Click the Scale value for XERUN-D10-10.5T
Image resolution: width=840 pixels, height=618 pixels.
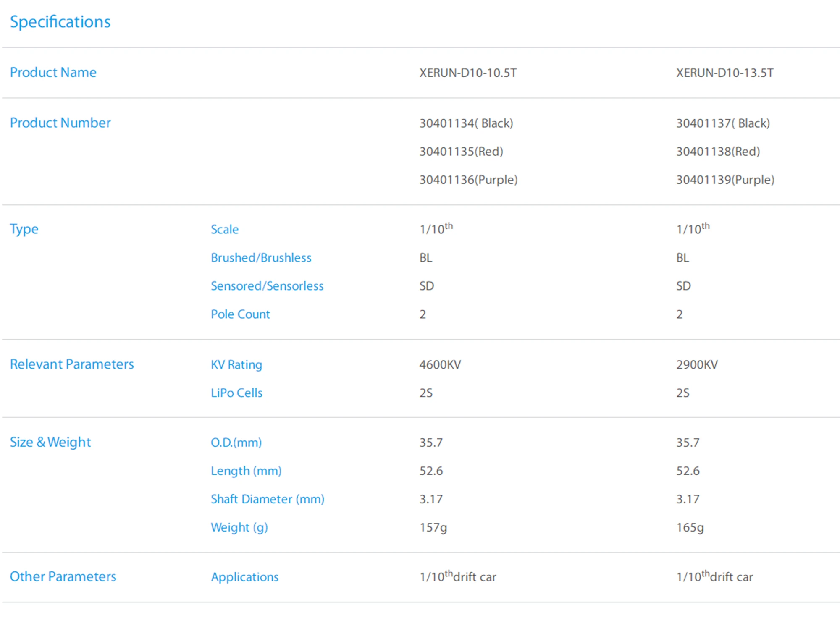click(436, 228)
